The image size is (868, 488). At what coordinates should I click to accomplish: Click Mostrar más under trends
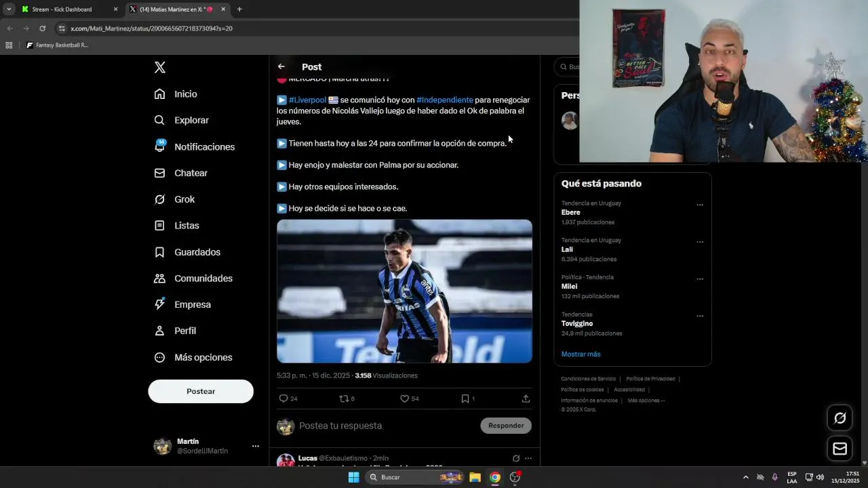pyautogui.click(x=580, y=354)
